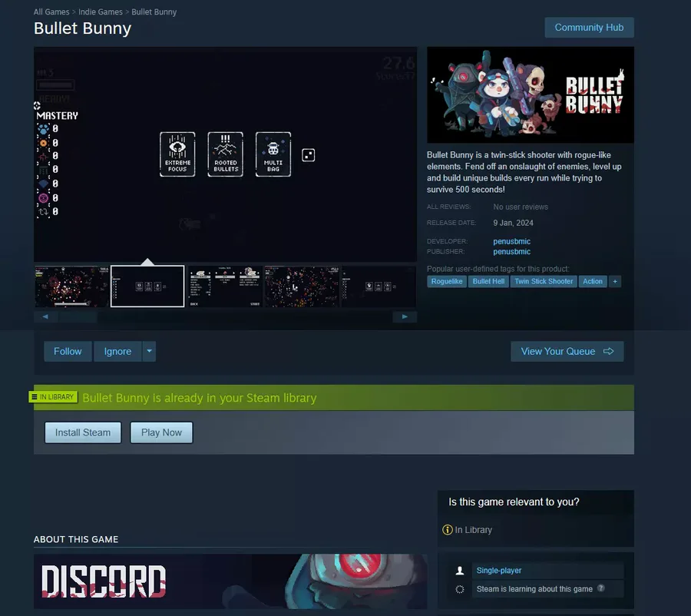
Task: Click the 'Steam is learning about this game' text
Action: (x=534, y=588)
